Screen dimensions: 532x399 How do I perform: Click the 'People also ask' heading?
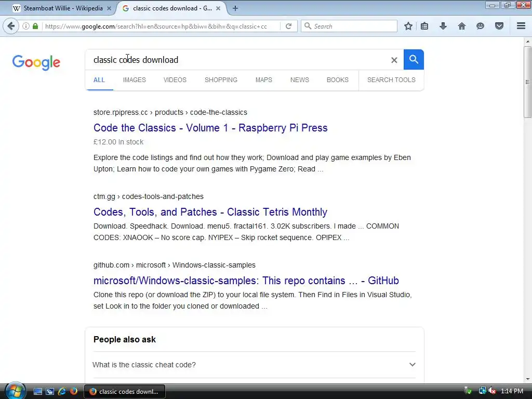[125, 340]
